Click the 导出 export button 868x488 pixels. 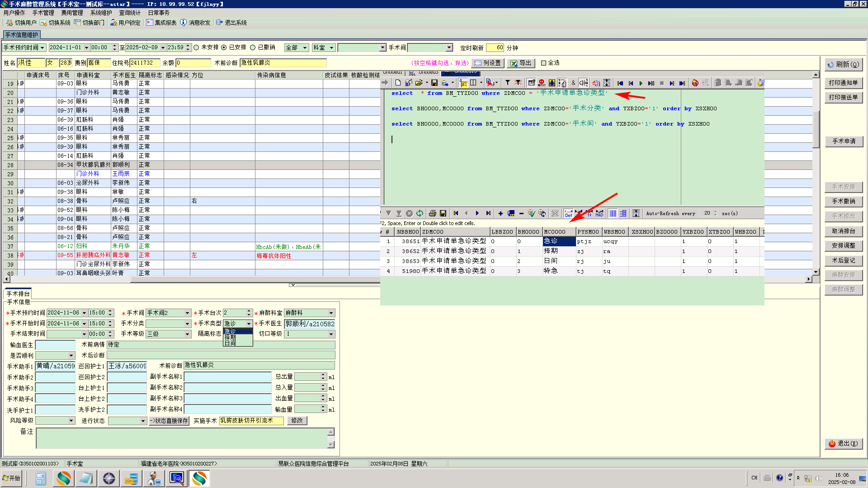coord(521,63)
